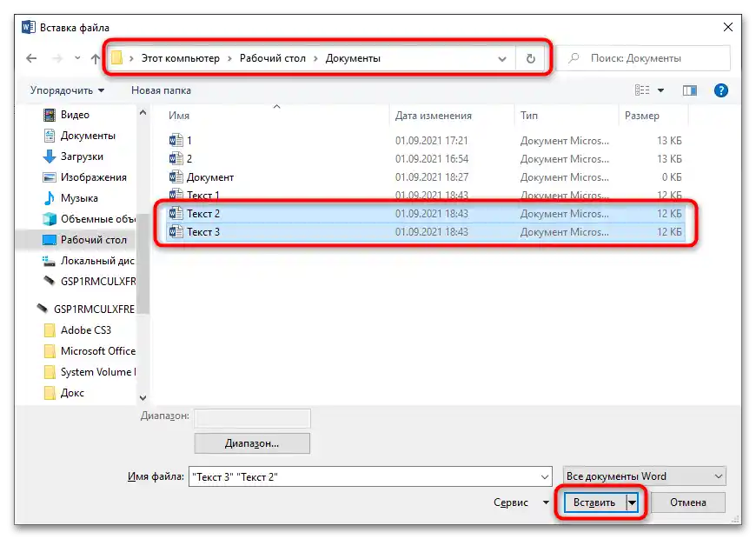Refresh the folder with the reload icon
The width and height of the screenshot is (756, 539).
pos(530,59)
